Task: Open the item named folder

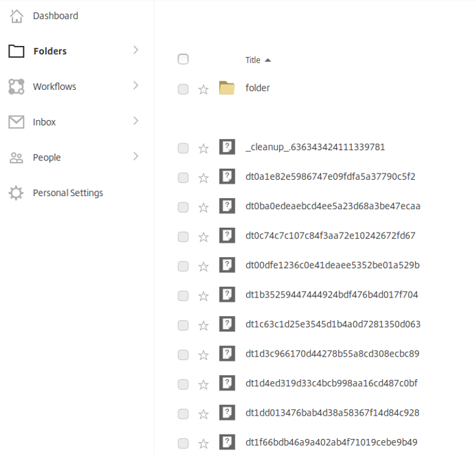Action: [x=257, y=88]
